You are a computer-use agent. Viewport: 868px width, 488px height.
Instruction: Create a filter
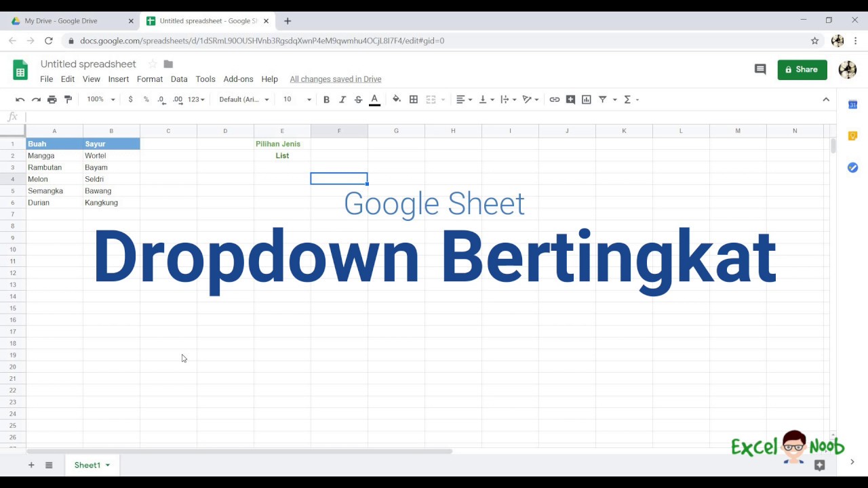coord(602,100)
